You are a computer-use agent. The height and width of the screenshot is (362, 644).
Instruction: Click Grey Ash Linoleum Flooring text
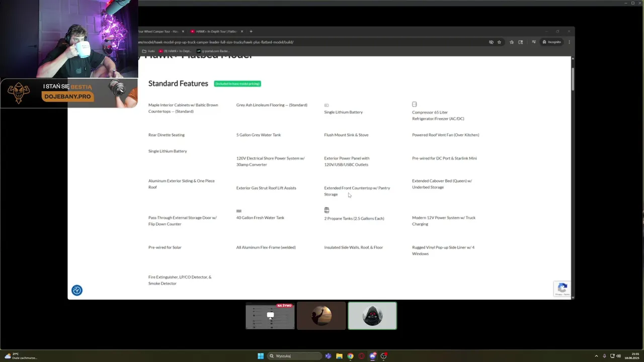coord(272,105)
